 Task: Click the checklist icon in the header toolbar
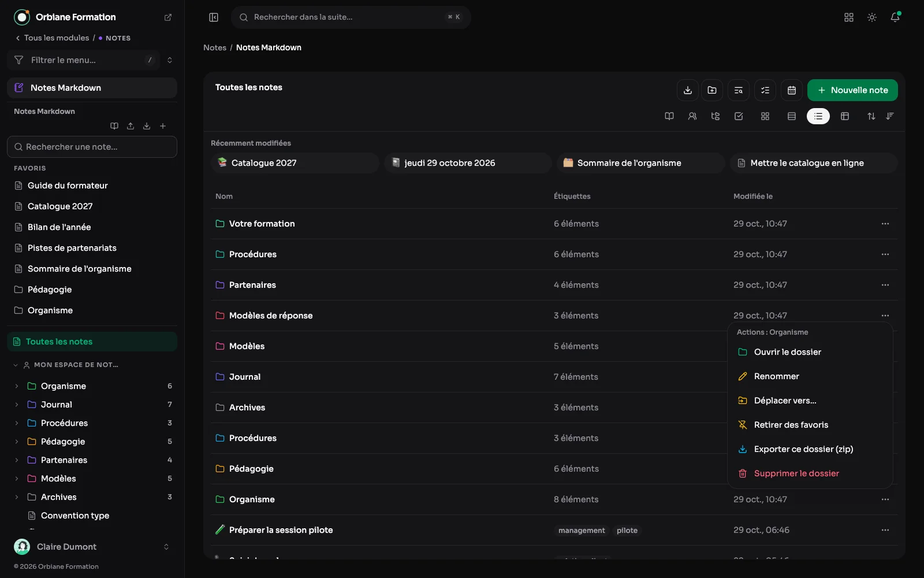point(765,90)
